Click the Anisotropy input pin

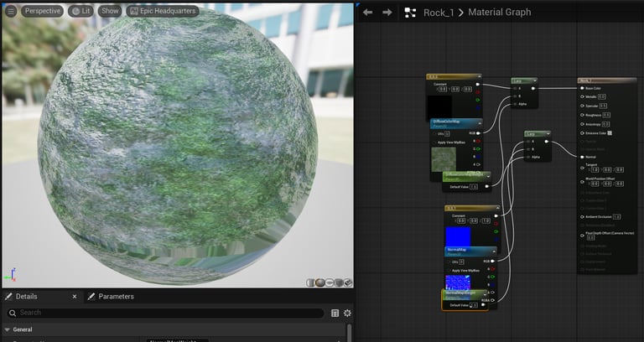[x=582, y=124]
